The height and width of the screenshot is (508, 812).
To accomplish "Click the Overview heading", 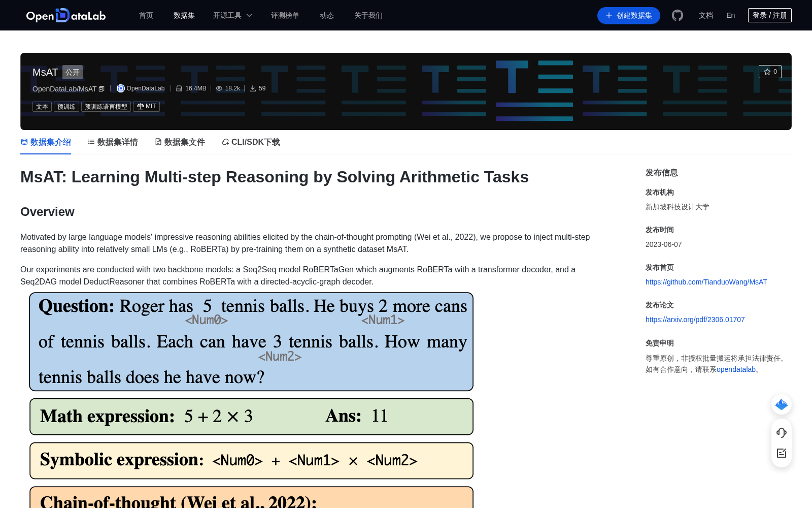I will click(47, 212).
